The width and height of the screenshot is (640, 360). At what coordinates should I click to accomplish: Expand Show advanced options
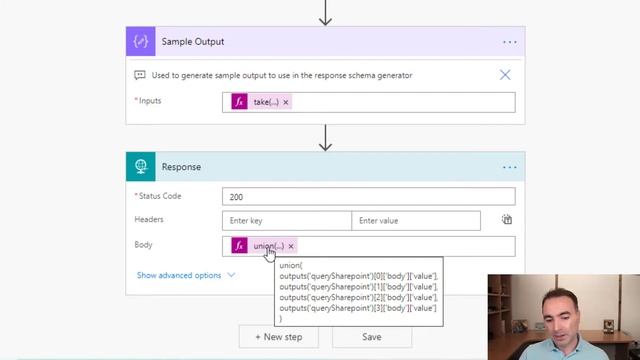[179, 276]
